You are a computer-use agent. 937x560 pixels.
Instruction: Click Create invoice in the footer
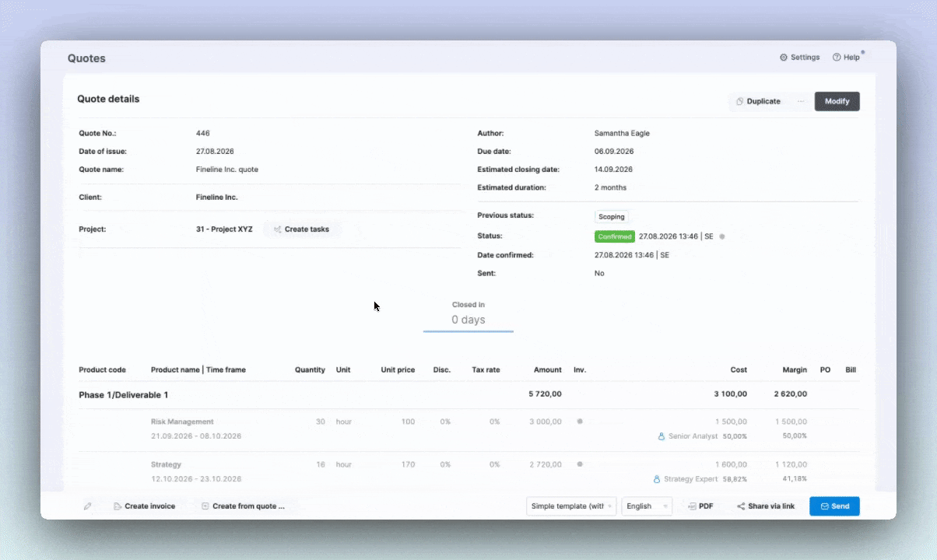pyautogui.click(x=144, y=506)
